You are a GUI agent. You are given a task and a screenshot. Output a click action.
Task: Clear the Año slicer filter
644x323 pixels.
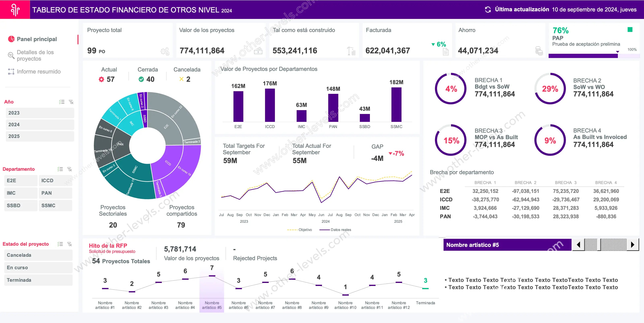tap(71, 102)
